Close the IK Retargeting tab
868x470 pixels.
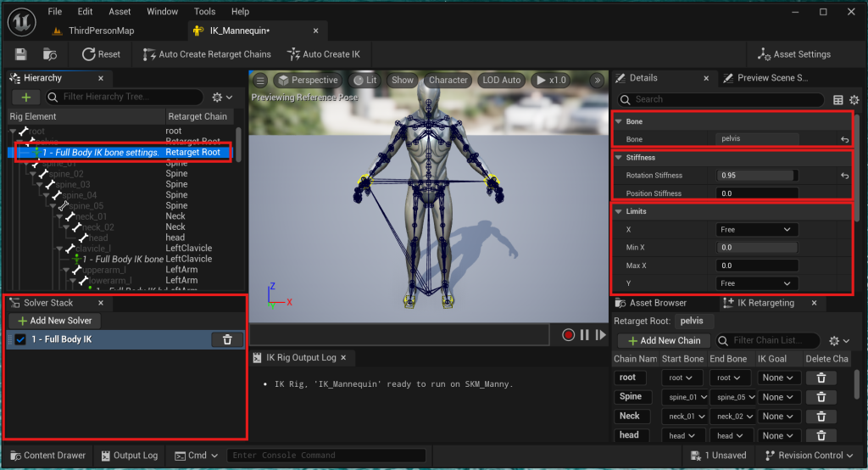tap(814, 303)
